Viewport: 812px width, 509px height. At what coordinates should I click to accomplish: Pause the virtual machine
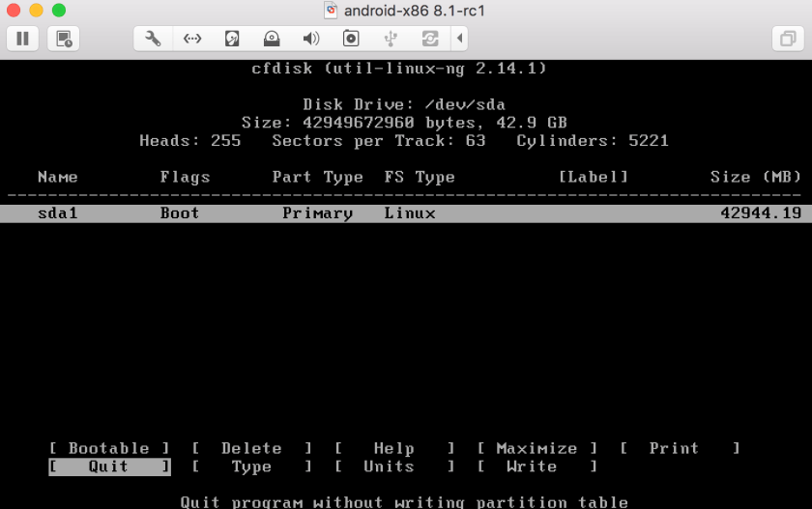[23, 39]
